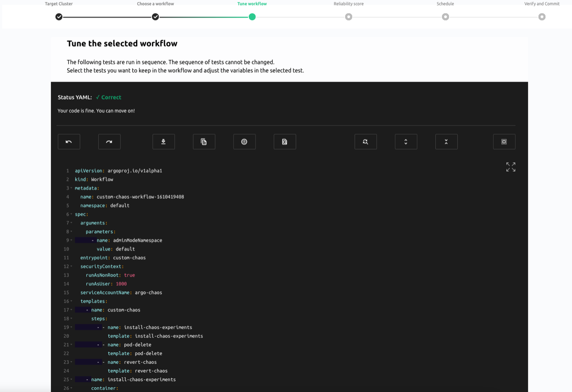
Task: Click the undo arrow button
Action: 69,142
